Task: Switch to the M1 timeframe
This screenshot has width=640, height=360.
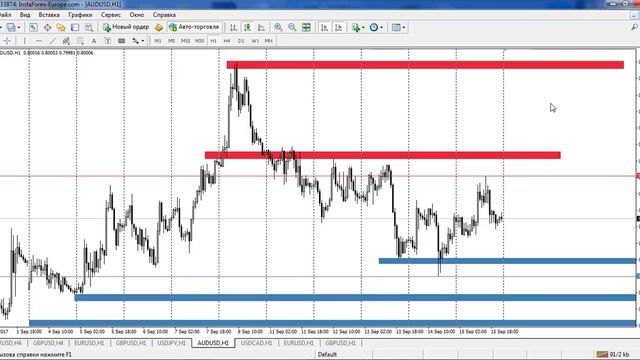Action: tap(158, 41)
